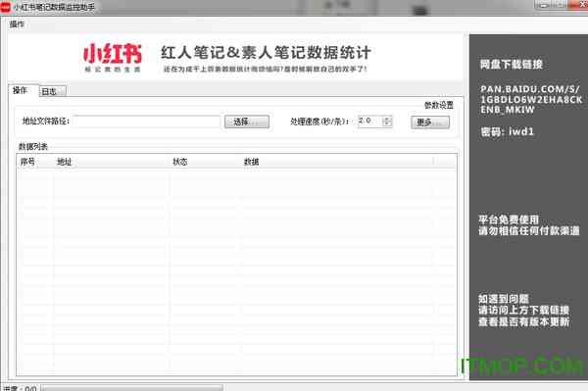Decrease processing speed with down arrow
The width and height of the screenshot is (588, 391).
click(x=387, y=124)
